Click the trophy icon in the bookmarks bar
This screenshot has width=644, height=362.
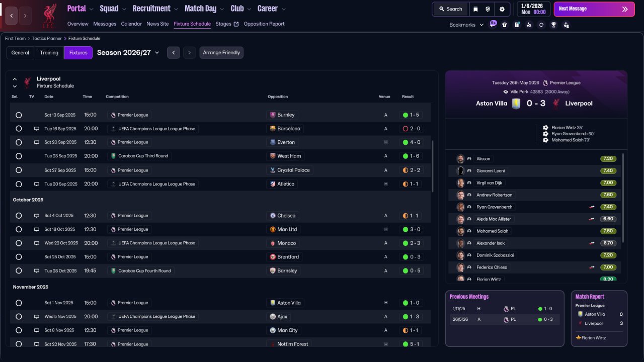[553, 25]
